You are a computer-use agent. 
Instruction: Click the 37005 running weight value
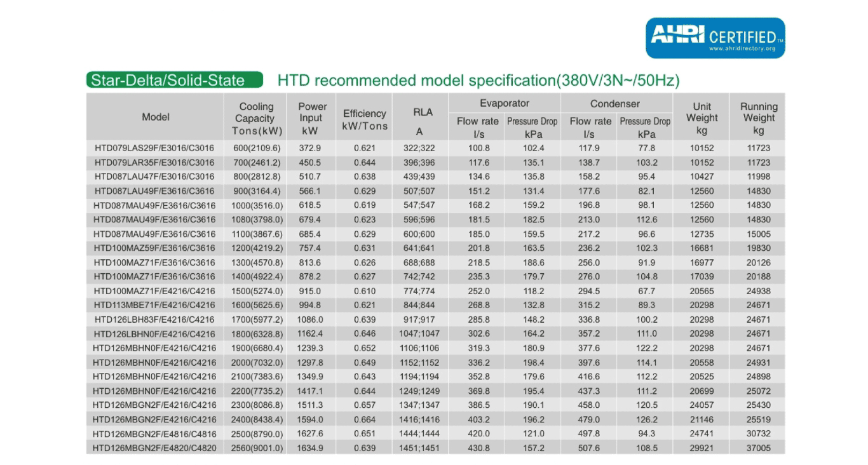coord(758,448)
